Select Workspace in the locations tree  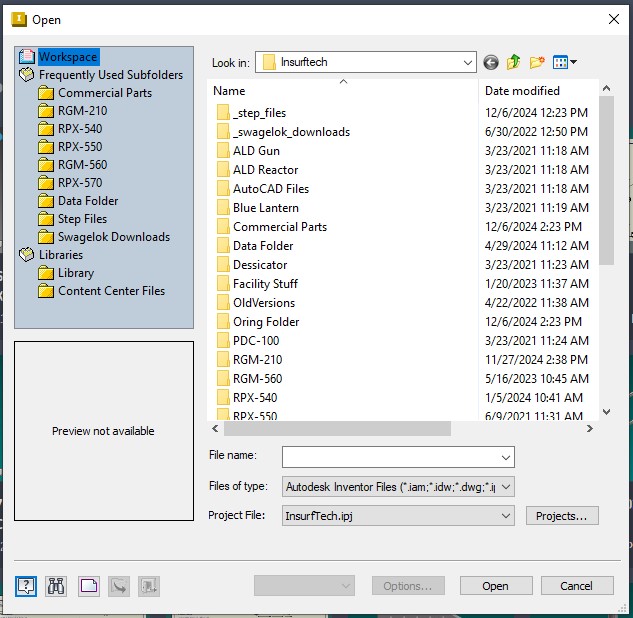[x=68, y=57]
